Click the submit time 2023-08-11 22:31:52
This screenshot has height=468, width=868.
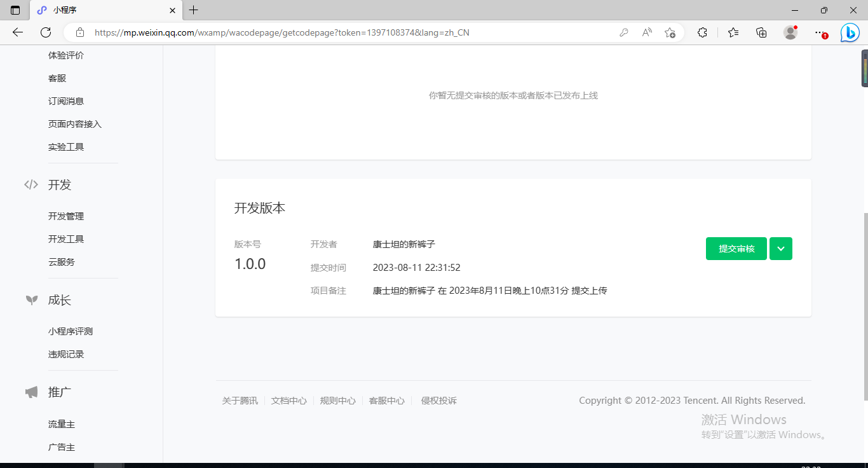[417, 268]
